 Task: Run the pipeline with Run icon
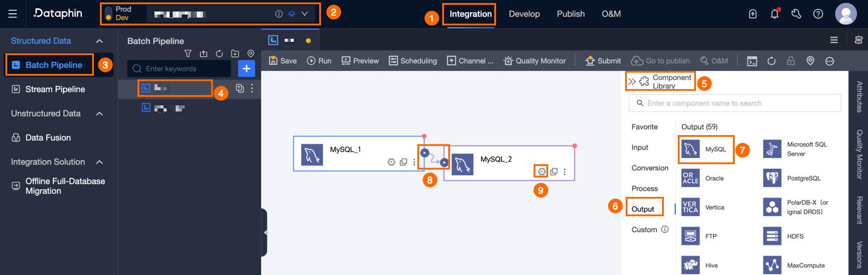(311, 61)
